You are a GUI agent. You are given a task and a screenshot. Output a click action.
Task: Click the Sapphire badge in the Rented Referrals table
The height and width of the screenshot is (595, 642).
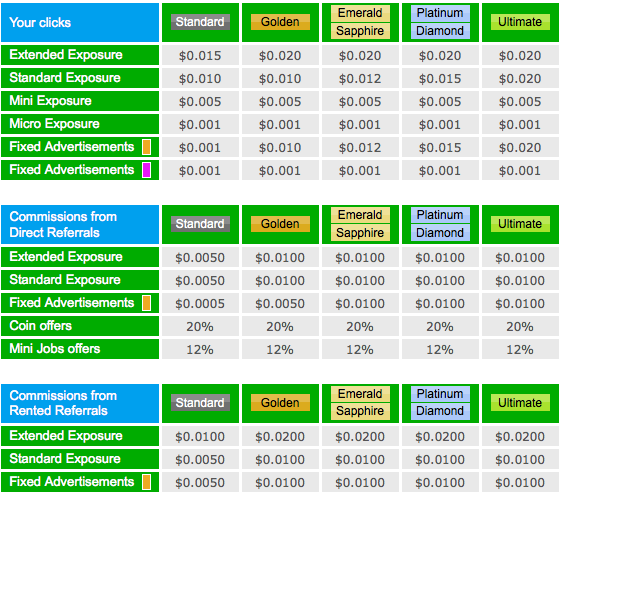(360, 412)
